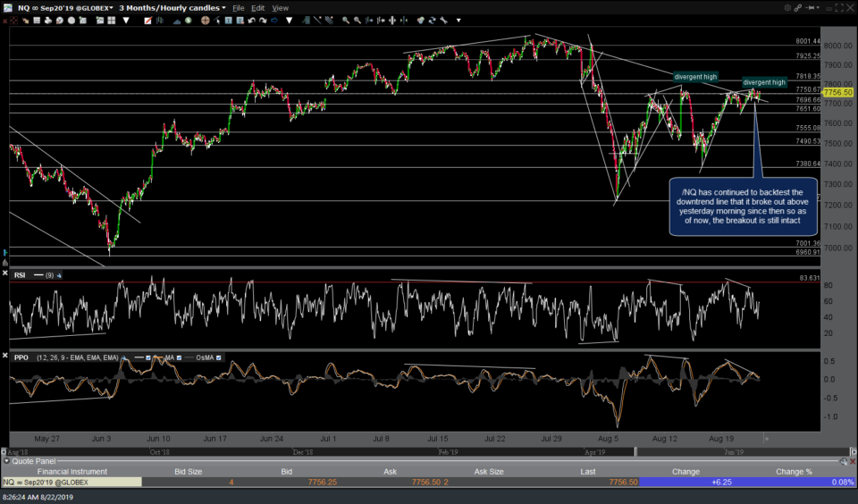Click the /NQ backtest annotation text box
Image resolution: width=858 pixels, height=504 pixels.
pos(743,206)
